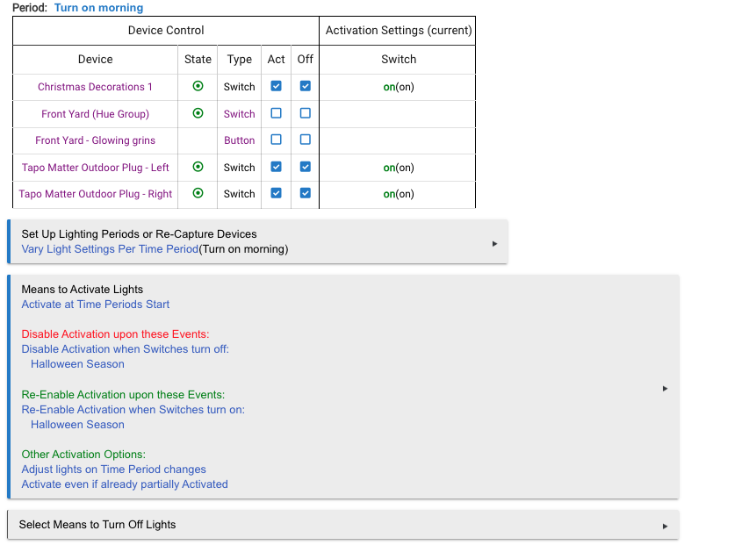Open Disable Activation when Switches turn off
Viewport: 756px width, 545px height.
[x=125, y=349]
